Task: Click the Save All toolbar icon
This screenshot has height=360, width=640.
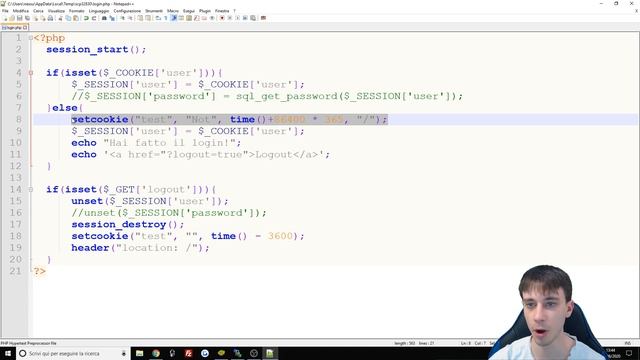Action: click(x=27, y=18)
